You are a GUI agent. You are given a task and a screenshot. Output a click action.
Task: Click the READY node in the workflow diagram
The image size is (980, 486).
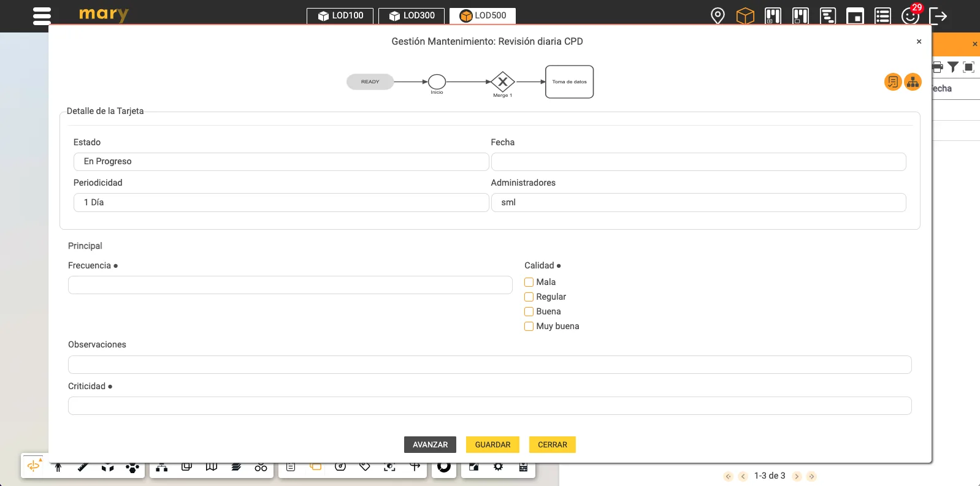(x=370, y=82)
